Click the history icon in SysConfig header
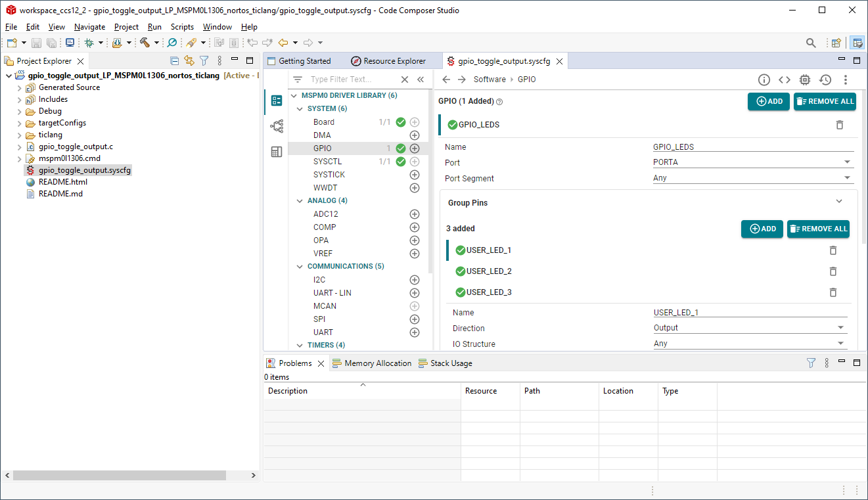This screenshot has width=868, height=500. click(825, 80)
